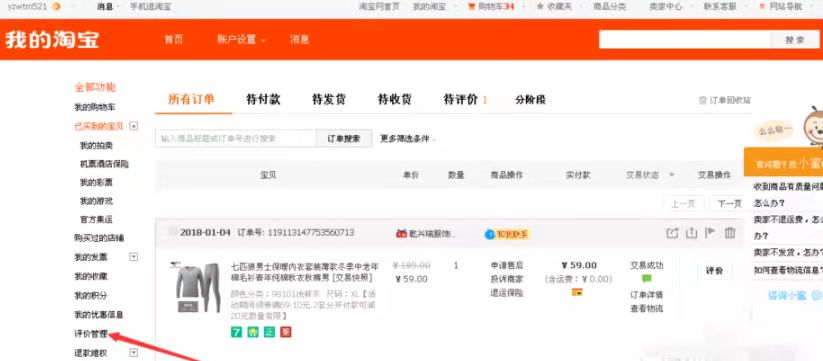Click the 申请售后 link
This screenshot has width=823, height=361.
[507, 266]
